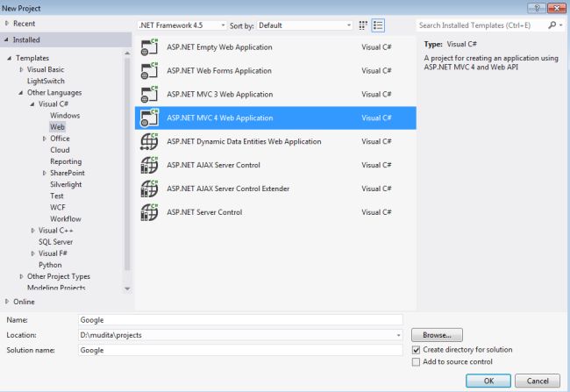Expand the Recent section
Viewport: 570px width, 392px height.
coord(7,24)
